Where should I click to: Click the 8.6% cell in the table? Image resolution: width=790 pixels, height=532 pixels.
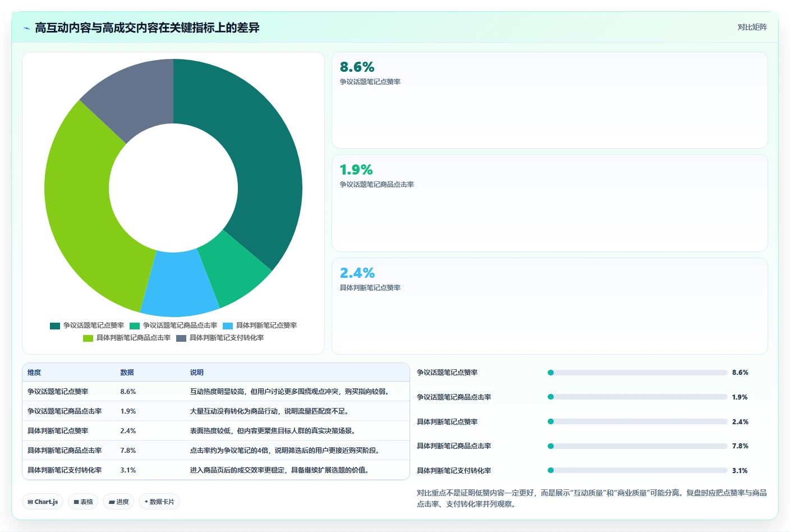pyautogui.click(x=128, y=392)
